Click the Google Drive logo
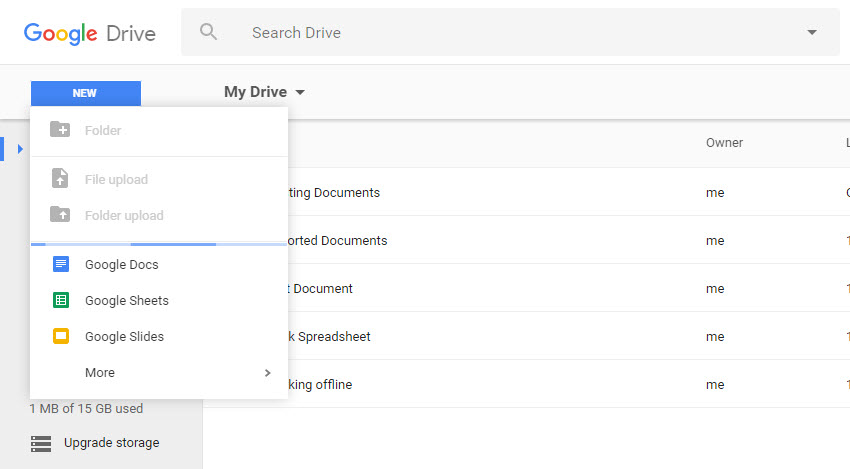 click(89, 34)
